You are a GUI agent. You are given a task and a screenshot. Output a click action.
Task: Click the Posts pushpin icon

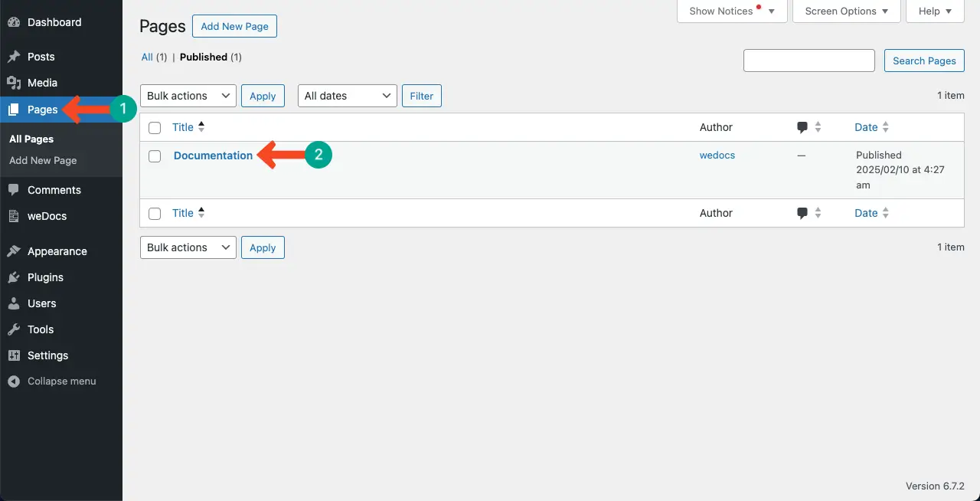tap(14, 57)
